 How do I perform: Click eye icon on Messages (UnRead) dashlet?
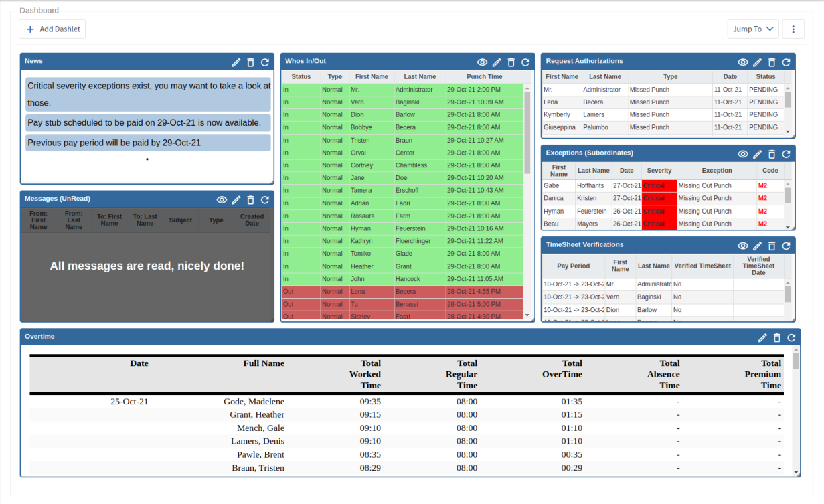222,200
